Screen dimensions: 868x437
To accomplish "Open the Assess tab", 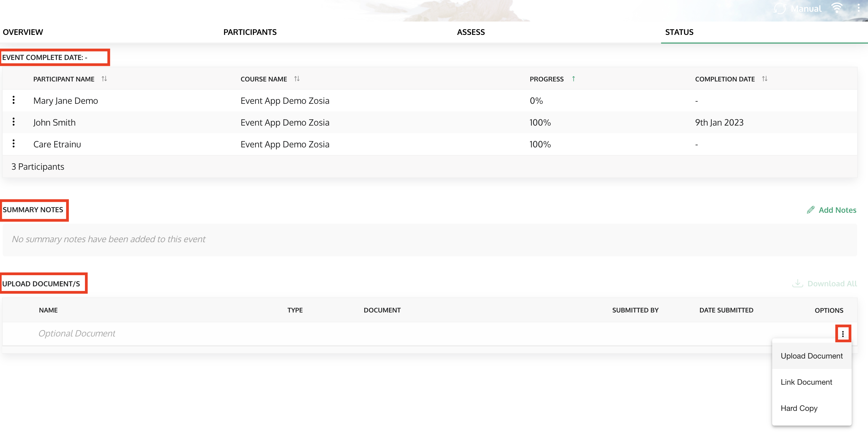I will click(x=471, y=32).
